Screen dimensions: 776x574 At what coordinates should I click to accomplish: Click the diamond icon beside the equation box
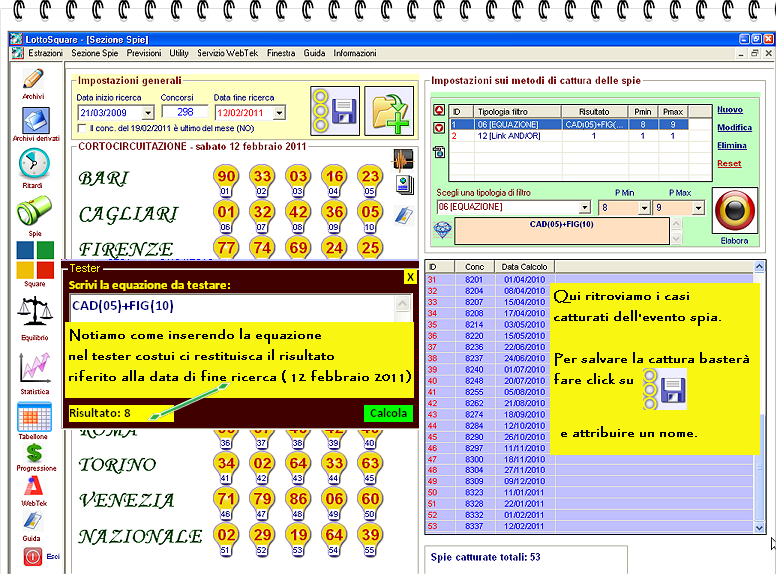tap(442, 230)
